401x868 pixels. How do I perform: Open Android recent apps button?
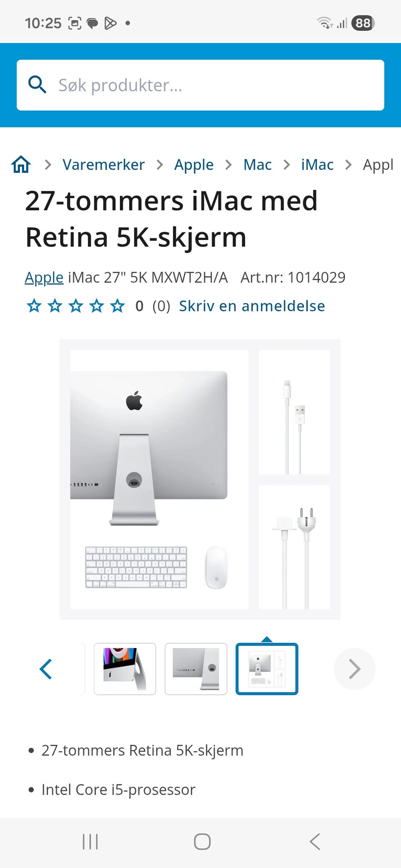coord(90,842)
